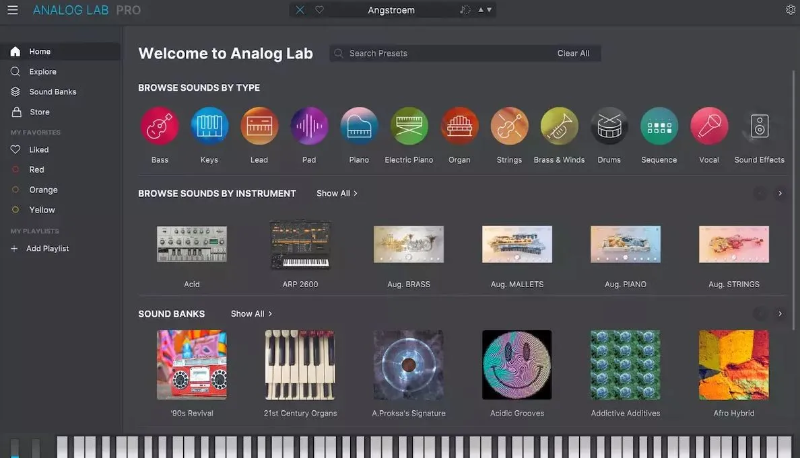Click the vertical scrollbar
Viewport: 800px width, 458px height.
click(793, 200)
